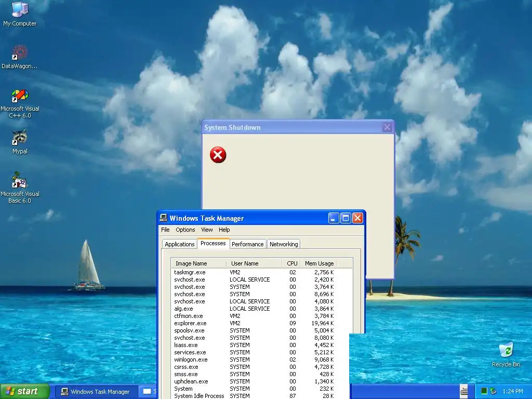532x399 pixels.
Task: Switch to the Networking tab
Action: 284,244
